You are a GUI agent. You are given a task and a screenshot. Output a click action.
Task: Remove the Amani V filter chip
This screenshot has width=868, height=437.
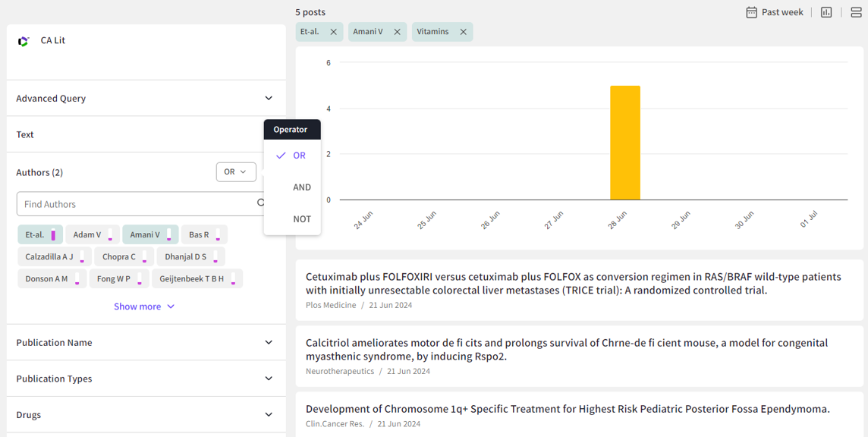[397, 32]
